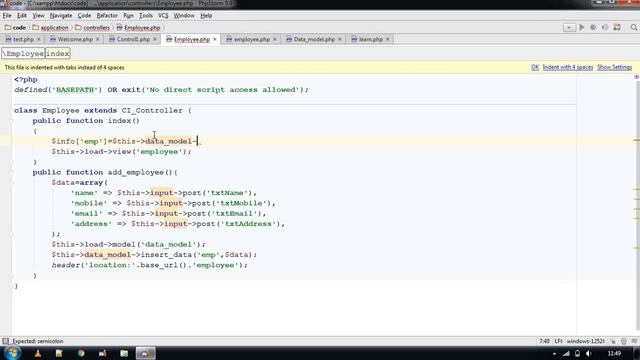Click the windows-1252 encoding selector
The height and width of the screenshot is (360, 640).
tap(586, 341)
